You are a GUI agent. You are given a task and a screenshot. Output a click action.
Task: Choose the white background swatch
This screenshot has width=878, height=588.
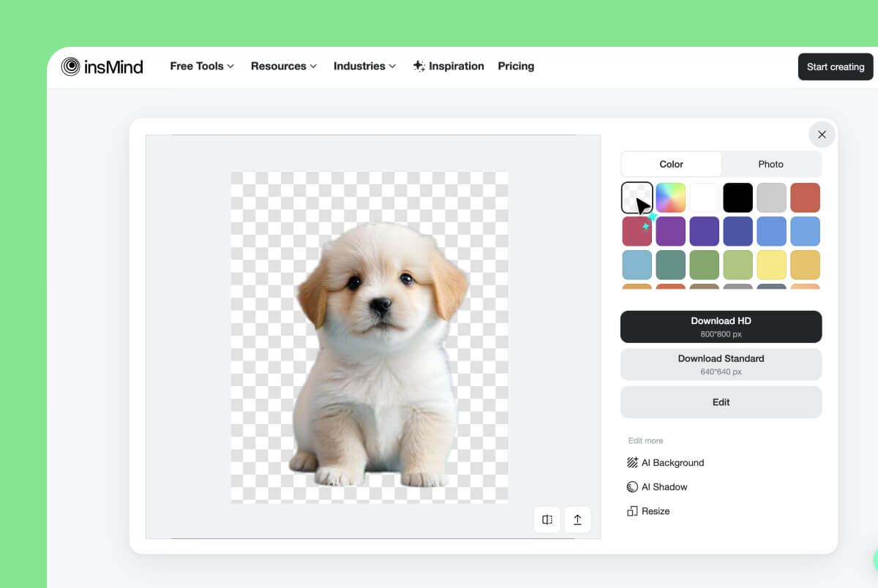(704, 197)
